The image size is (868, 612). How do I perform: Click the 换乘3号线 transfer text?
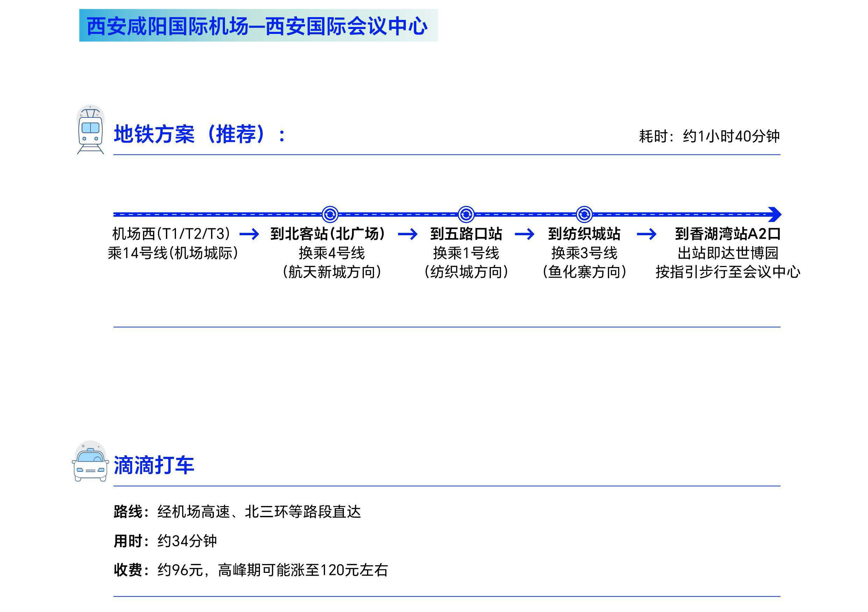click(x=584, y=253)
